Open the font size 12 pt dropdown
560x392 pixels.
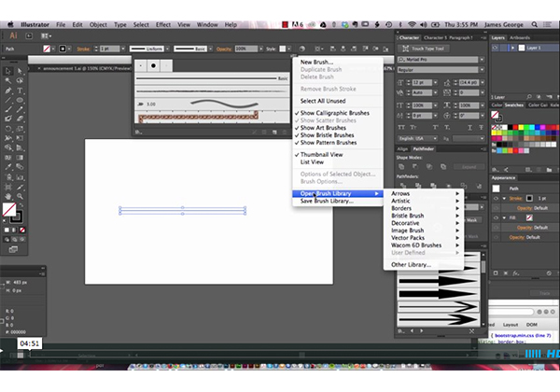435,82
